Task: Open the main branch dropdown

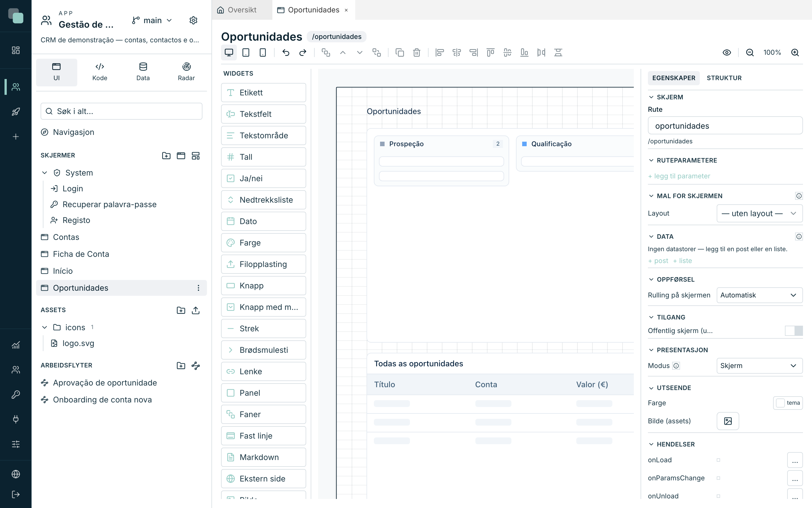Action: tap(152, 21)
